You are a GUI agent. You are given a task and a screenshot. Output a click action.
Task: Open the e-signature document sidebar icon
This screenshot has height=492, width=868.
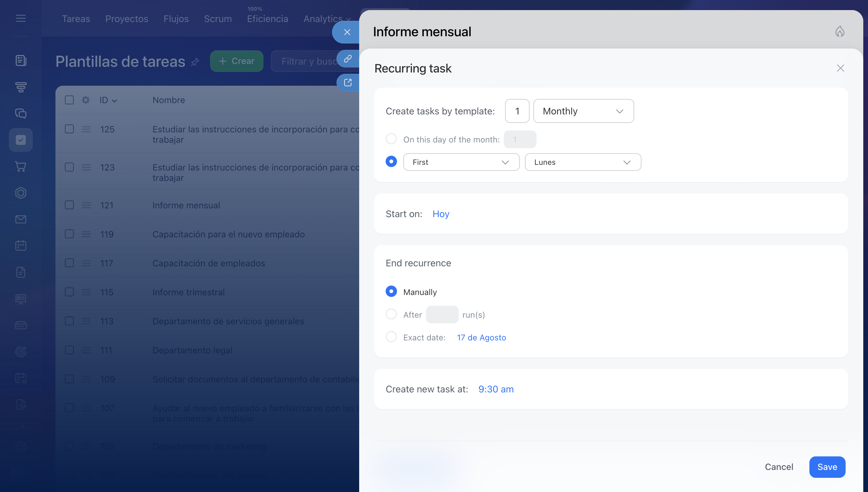[x=20, y=405]
